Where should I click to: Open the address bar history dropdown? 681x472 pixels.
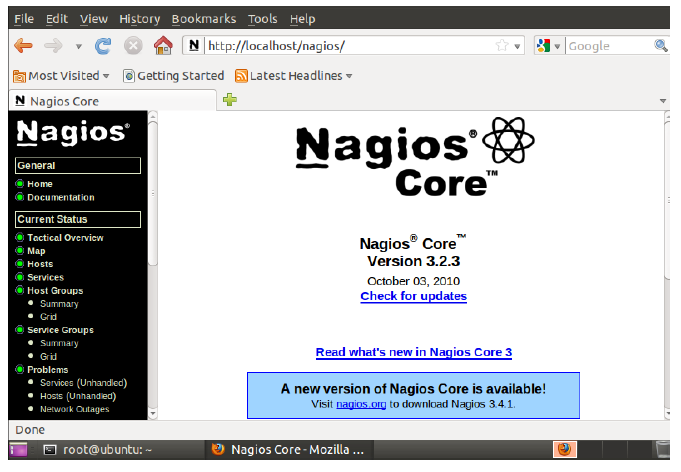(517, 46)
